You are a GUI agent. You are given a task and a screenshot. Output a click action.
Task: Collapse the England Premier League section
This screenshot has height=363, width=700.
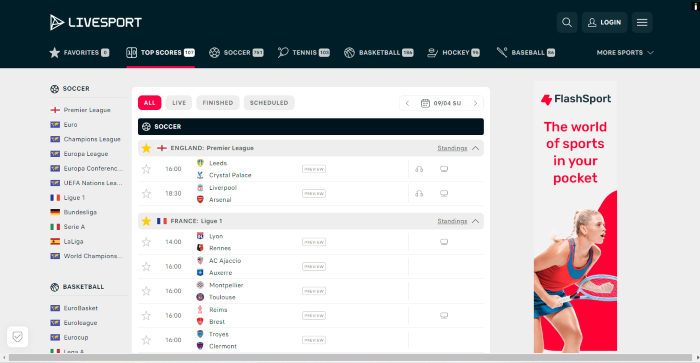point(475,148)
